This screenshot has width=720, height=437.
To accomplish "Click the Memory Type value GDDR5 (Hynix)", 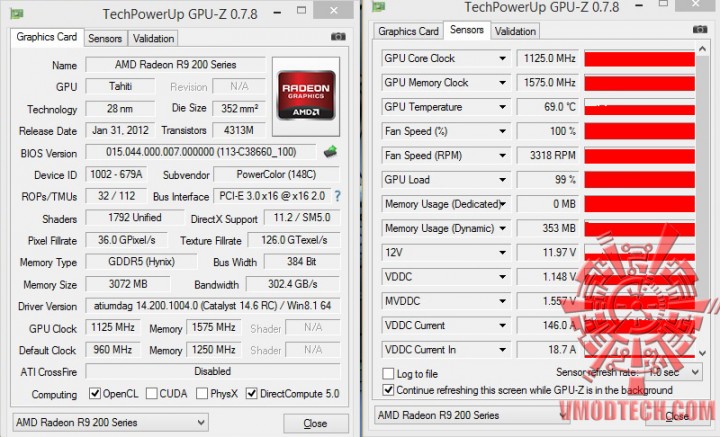I will [x=141, y=262].
